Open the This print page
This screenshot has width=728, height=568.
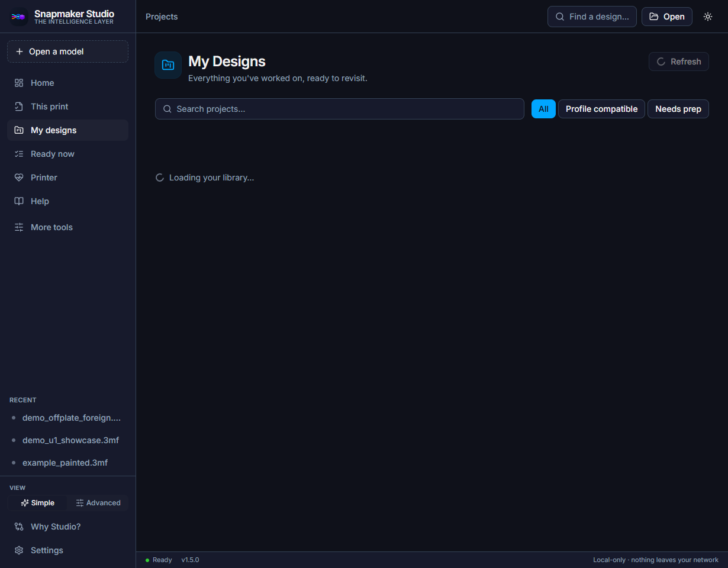(x=67, y=106)
